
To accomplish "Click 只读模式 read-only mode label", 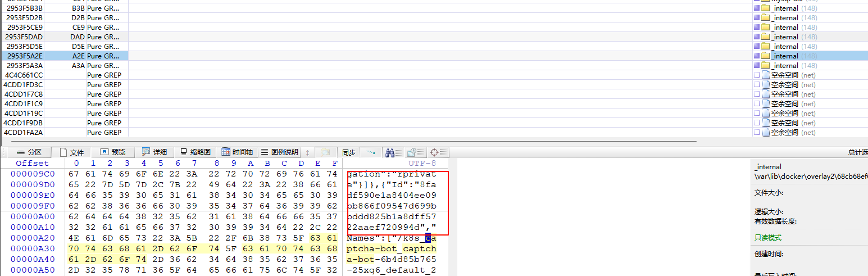I will [x=769, y=237].
